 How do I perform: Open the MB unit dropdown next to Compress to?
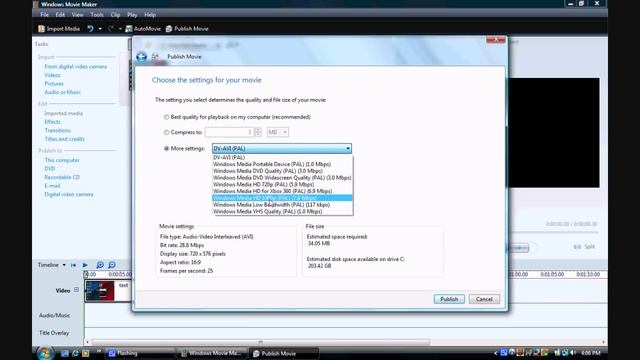pos(278,132)
